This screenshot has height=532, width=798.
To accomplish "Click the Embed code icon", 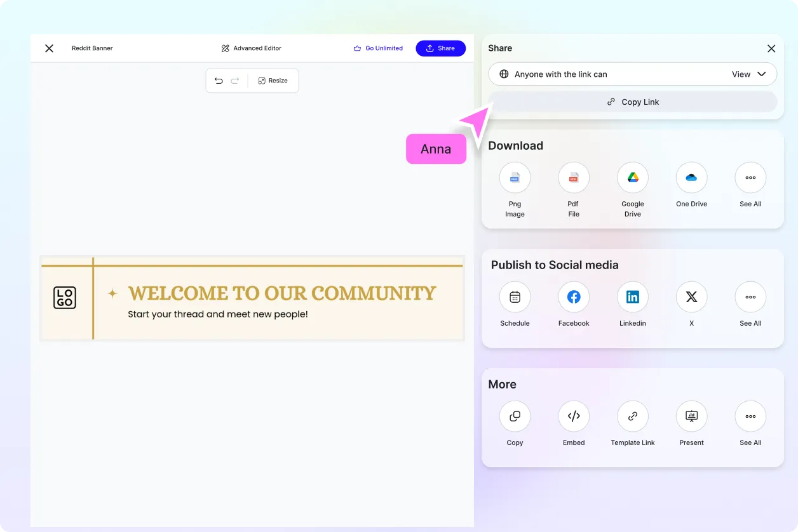I will 574,416.
